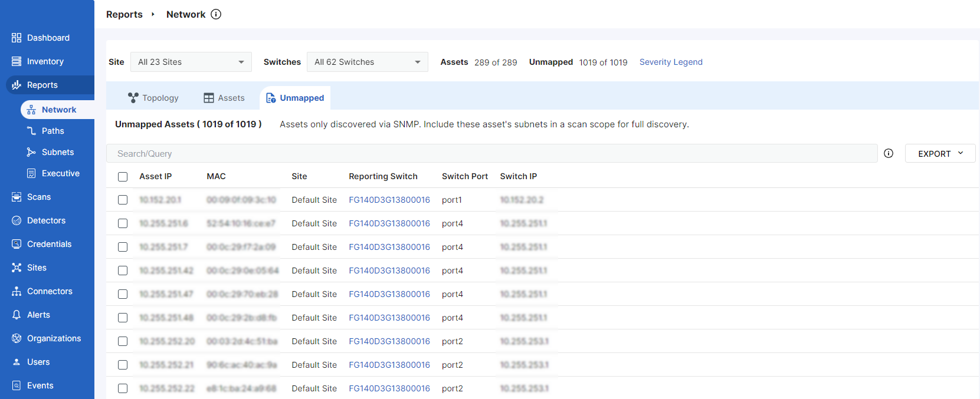This screenshot has height=399, width=980.
Task: Click the Paths submenu icon
Action: tap(31, 131)
